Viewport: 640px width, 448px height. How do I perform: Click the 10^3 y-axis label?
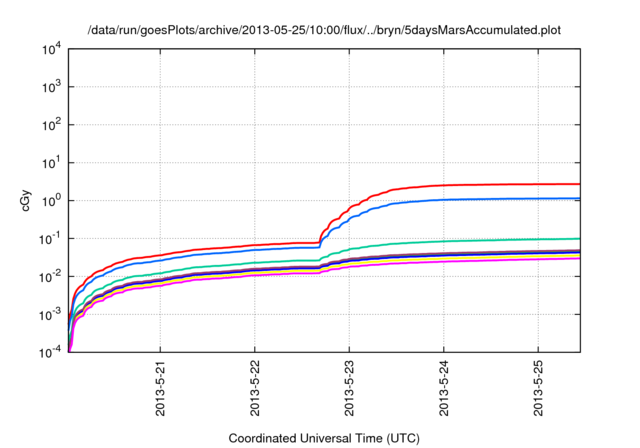[x=52, y=87]
